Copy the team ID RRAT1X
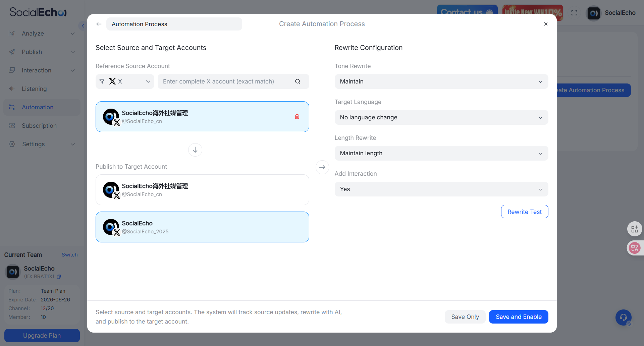 [x=59, y=277]
